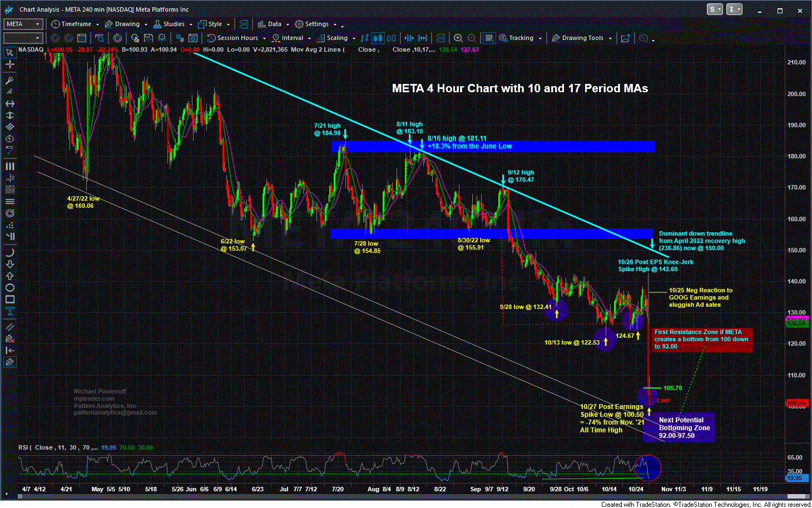Expand the Scaling dropdown arrow
This screenshot has height=508, width=812.
[x=354, y=38]
